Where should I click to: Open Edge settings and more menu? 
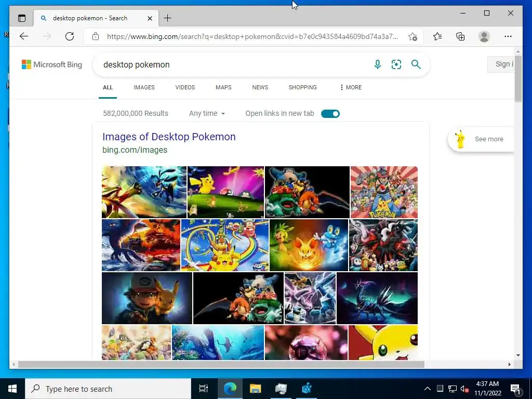[x=508, y=36]
